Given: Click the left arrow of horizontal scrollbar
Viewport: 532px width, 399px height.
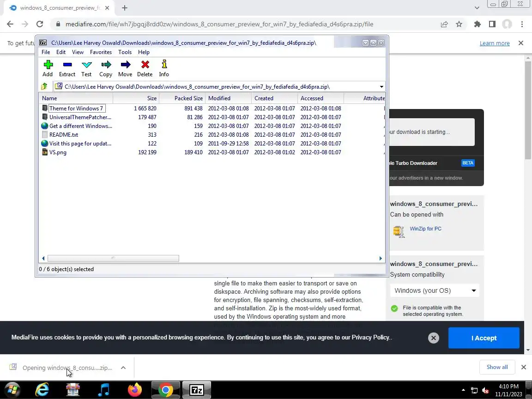Looking at the screenshot, I should [x=43, y=258].
